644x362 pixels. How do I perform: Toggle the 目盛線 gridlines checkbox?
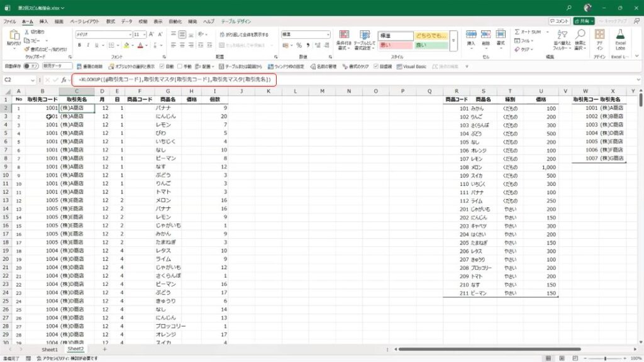377,66
